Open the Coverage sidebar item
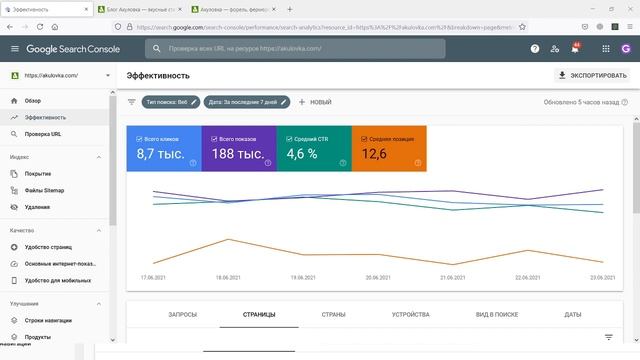This screenshot has height=360, width=640. [55, 174]
